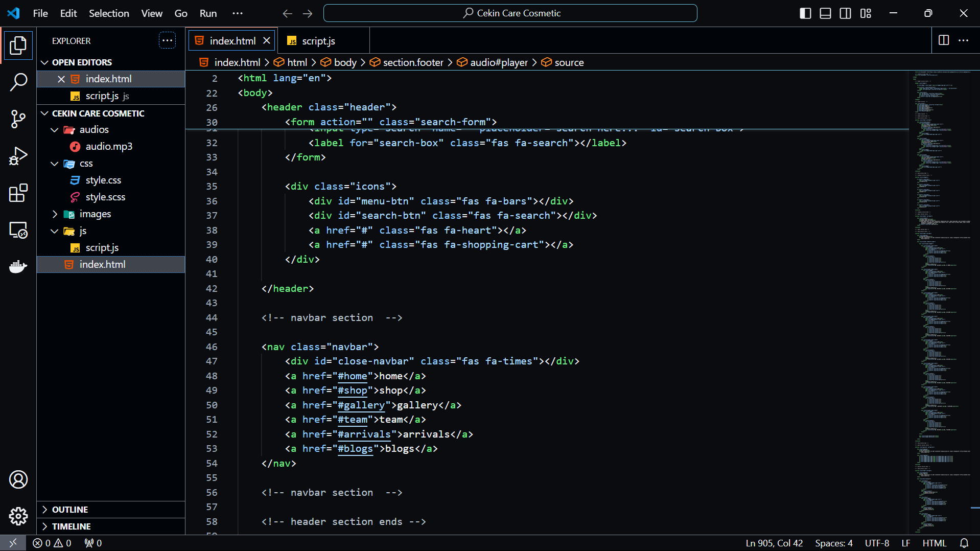This screenshot has height=551, width=980.
Task: Show more menu items ellipsis in menu bar
Action: click(238, 13)
